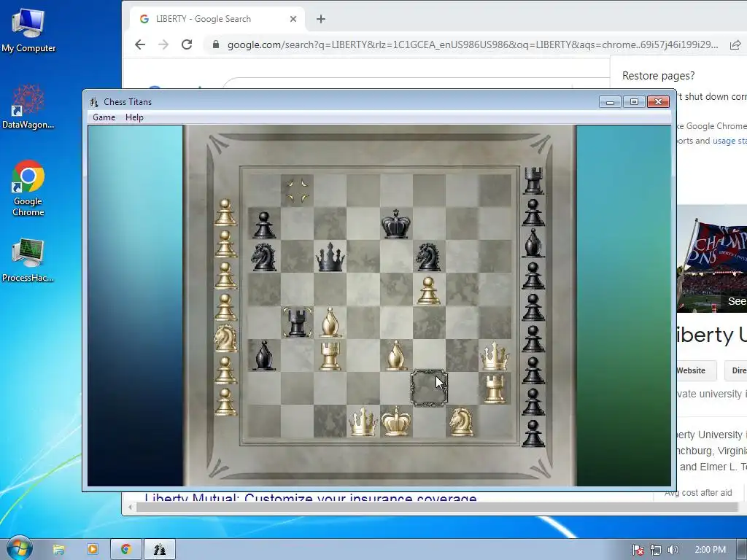This screenshot has height=560, width=747.
Task: Click the black king on the board
Action: (396, 223)
